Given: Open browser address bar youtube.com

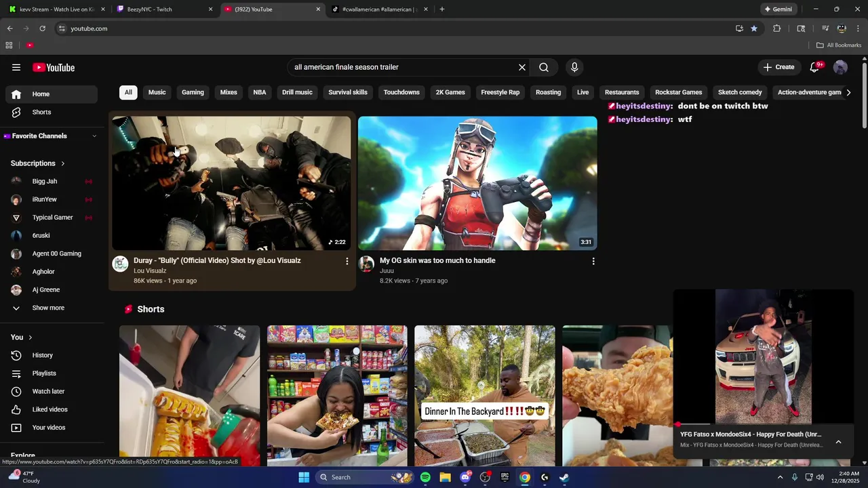Looking at the screenshot, I should coord(393,28).
